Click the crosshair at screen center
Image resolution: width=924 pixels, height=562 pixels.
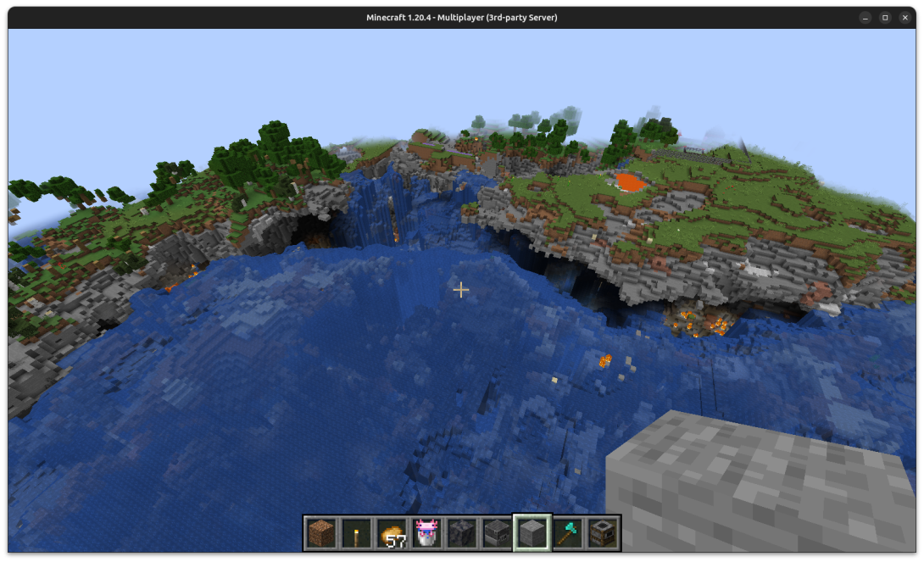461,290
